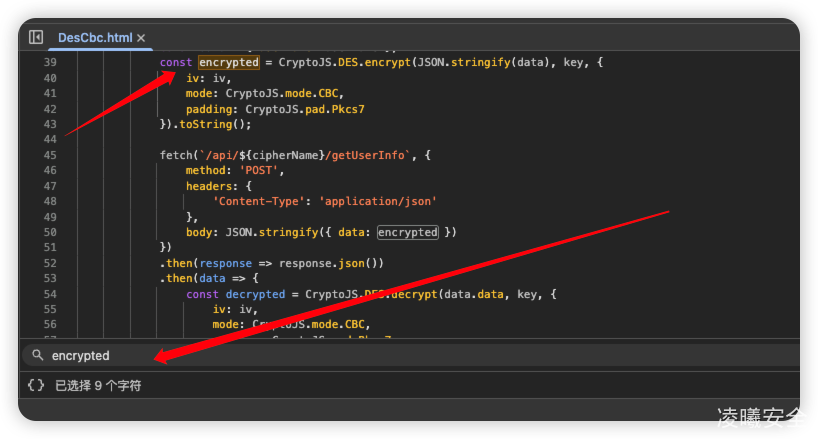This screenshot has height=439, width=818.
Task: Click boxed 'encrypted' match on line 50
Action: 407,232
